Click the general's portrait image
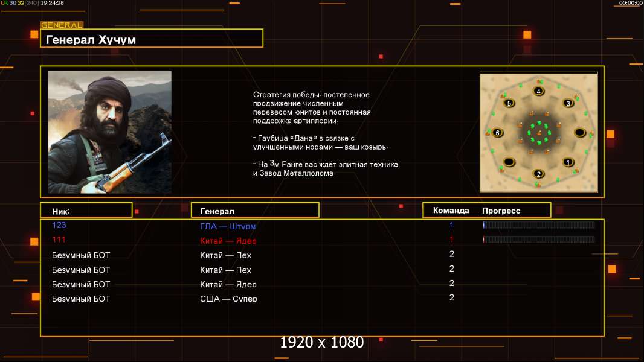644x362 pixels. 110,132
